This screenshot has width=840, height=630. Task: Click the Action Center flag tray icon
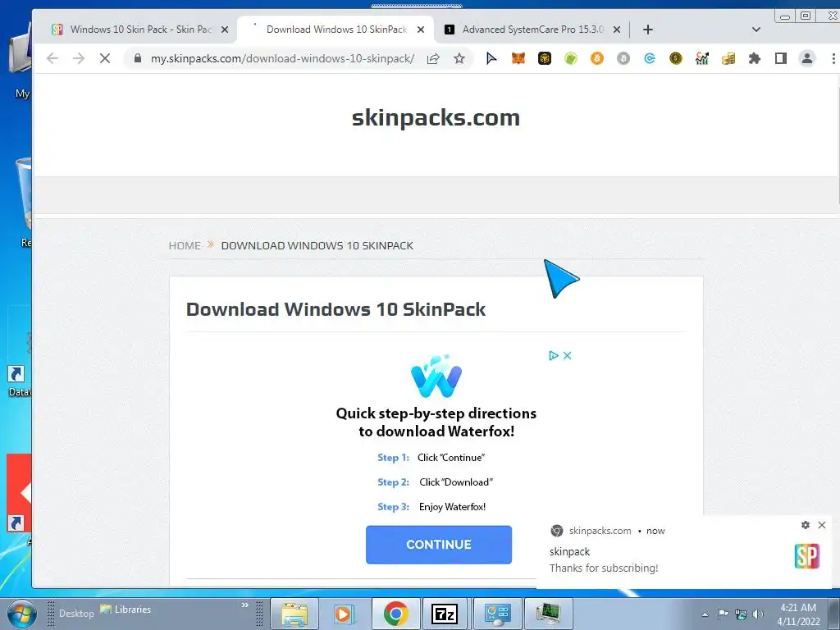coord(723,614)
